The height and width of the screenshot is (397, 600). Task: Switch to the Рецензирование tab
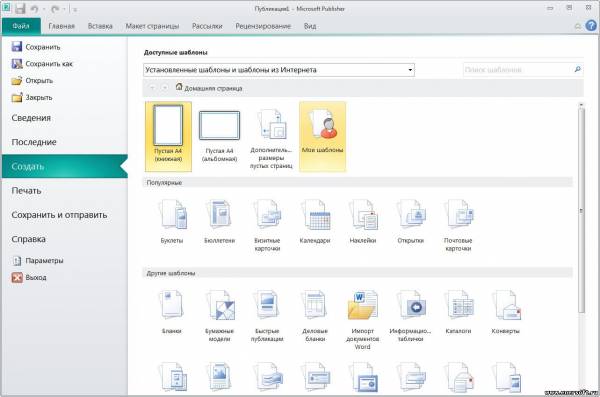[x=263, y=26]
